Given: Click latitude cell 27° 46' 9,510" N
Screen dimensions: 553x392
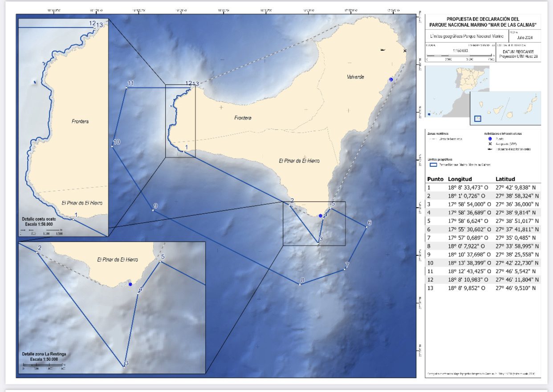Looking at the screenshot, I should [515, 288].
